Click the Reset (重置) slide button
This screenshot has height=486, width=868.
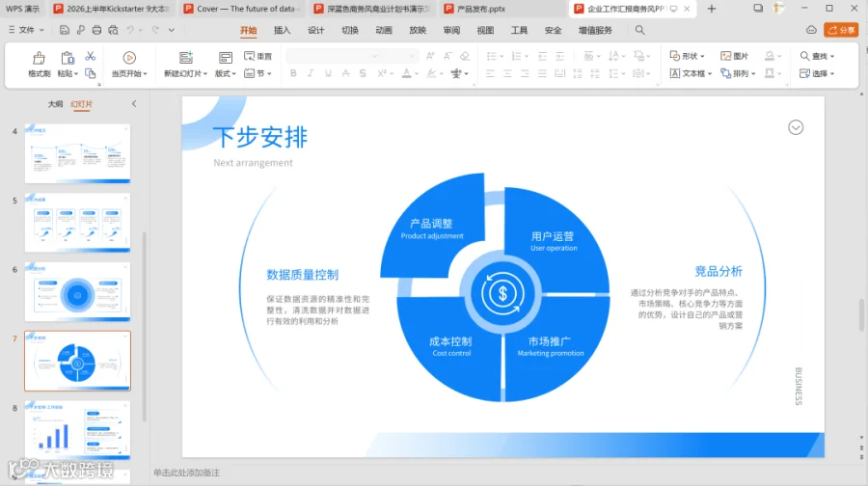(x=258, y=56)
